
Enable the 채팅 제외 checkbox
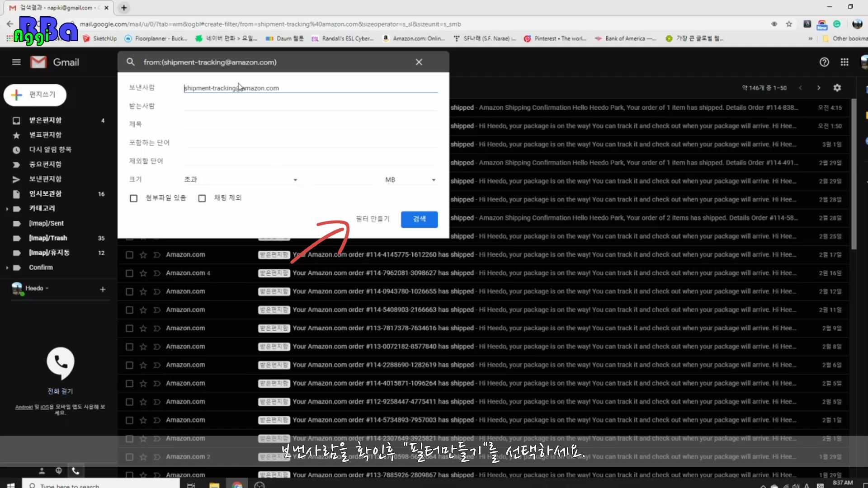(202, 198)
